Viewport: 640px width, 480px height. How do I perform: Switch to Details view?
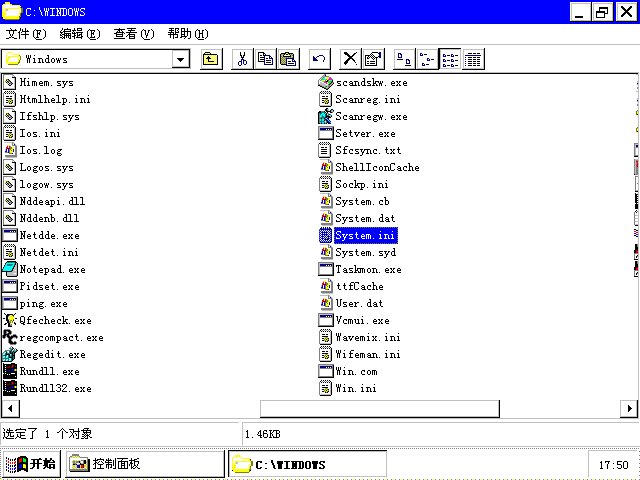pos(473,59)
